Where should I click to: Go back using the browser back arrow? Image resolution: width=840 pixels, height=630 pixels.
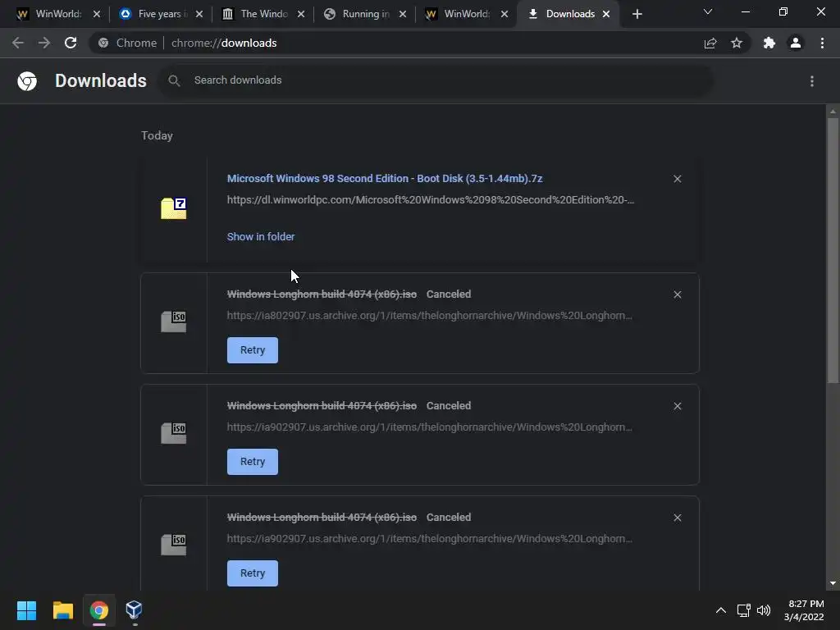18,43
